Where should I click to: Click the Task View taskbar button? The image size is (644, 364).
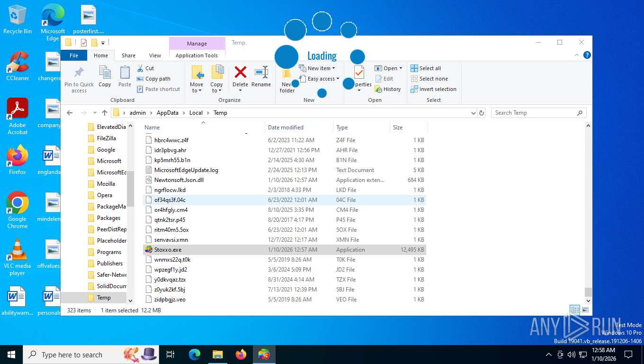(170, 355)
